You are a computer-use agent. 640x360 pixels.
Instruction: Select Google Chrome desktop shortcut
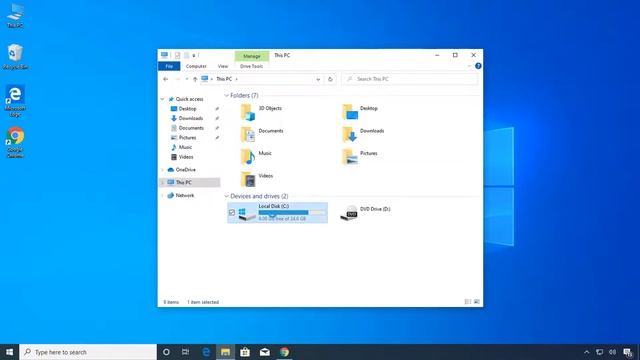pyautogui.click(x=15, y=142)
